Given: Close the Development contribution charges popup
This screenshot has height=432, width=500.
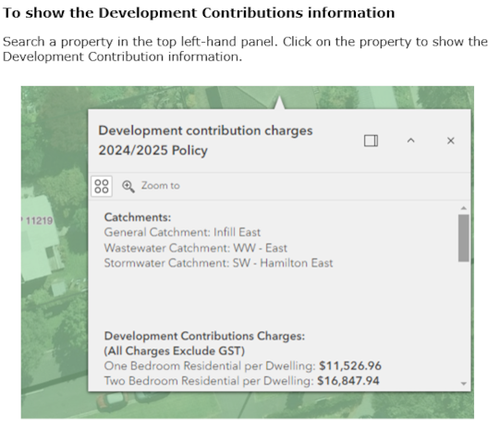Looking at the screenshot, I should 451,141.
